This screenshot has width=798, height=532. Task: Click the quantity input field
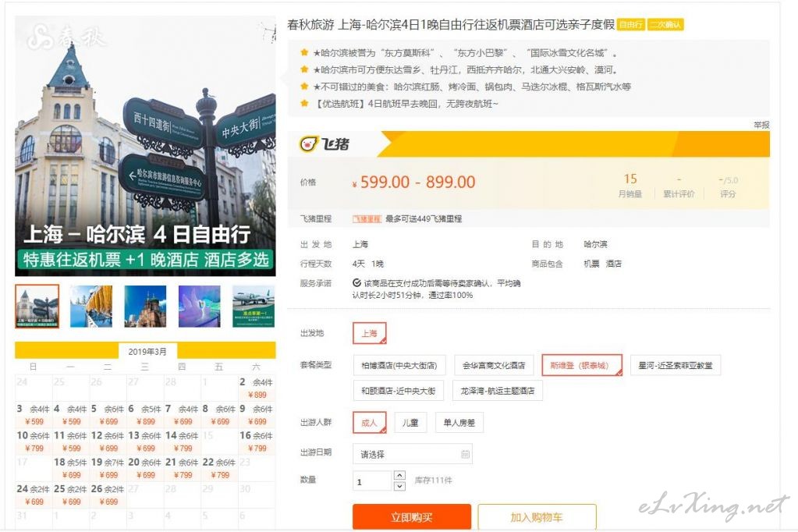point(372,481)
